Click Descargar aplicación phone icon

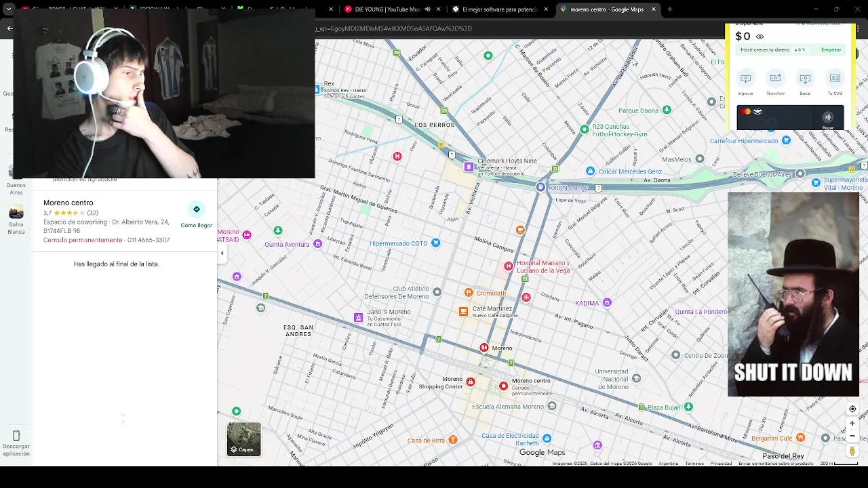click(x=16, y=435)
